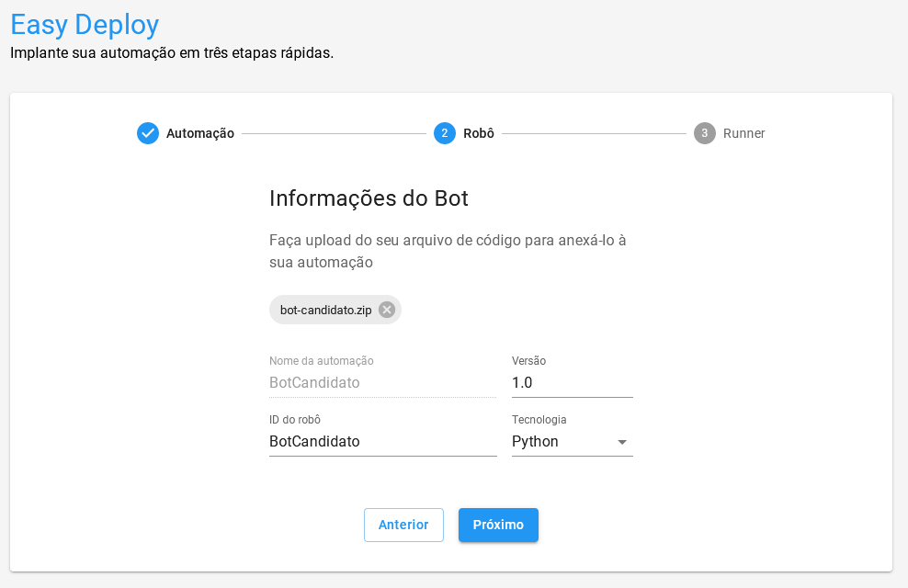
Task: Jump to the Runner step label
Action: (x=744, y=133)
